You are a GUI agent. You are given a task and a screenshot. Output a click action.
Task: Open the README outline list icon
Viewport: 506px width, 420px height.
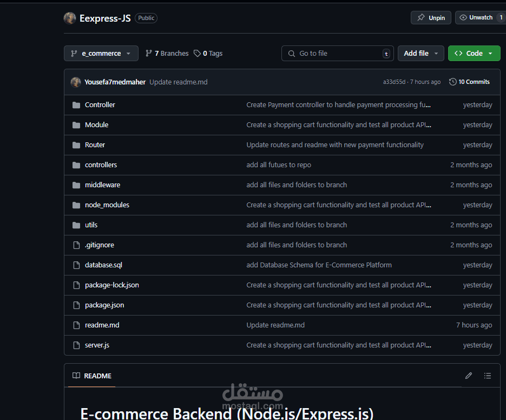coord(487,376)
